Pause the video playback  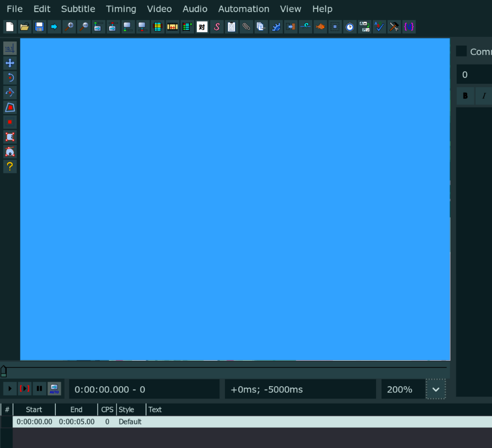pyautogui.click(x=39, y=389)
